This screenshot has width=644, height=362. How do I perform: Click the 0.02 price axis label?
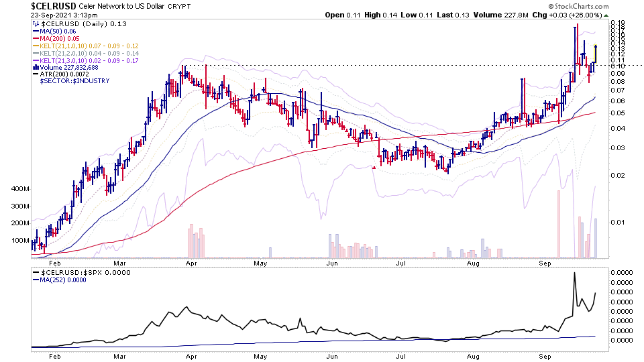coord(618,175)
